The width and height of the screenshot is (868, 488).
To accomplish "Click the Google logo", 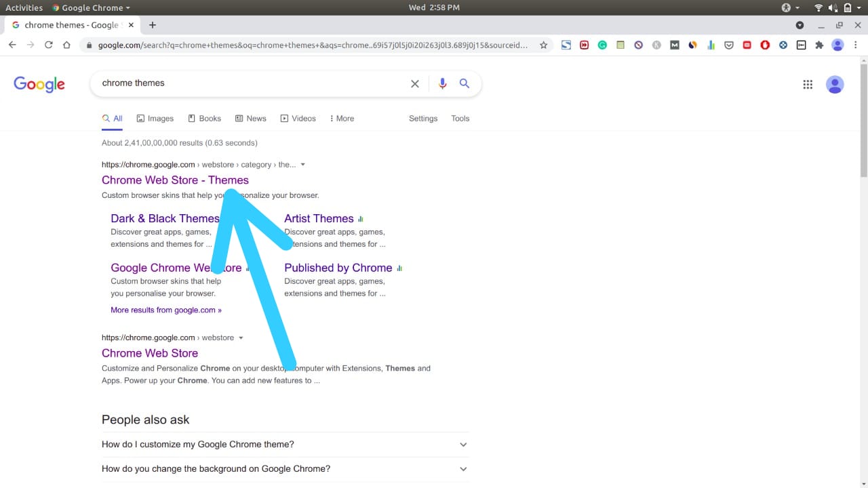I will (39, 84).
